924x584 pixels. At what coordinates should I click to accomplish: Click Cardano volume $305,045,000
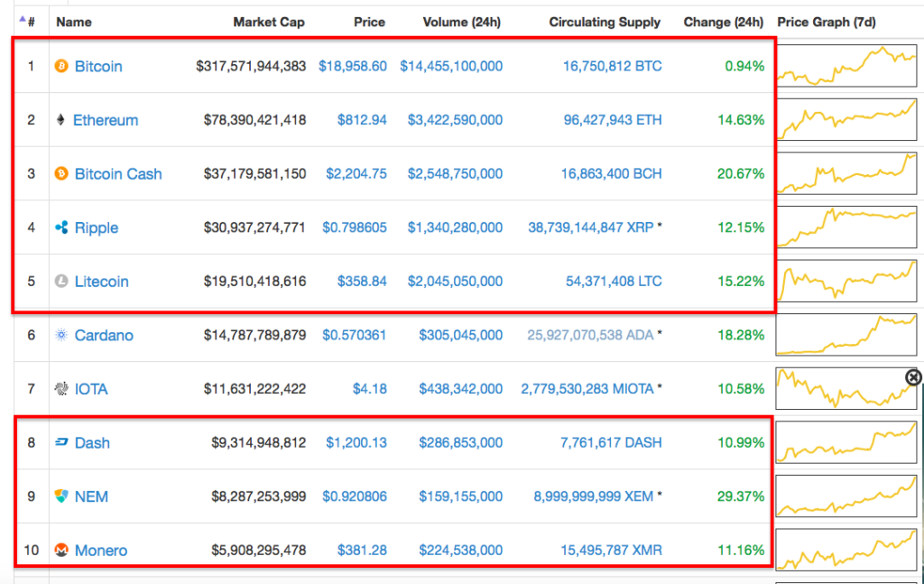pyautogui.click(x=461, y=335)
